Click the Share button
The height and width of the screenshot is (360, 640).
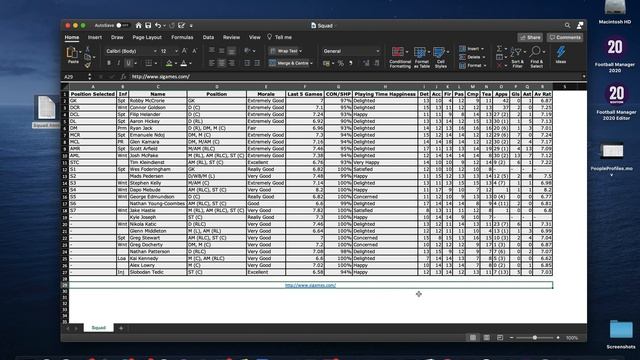point(530,37)
